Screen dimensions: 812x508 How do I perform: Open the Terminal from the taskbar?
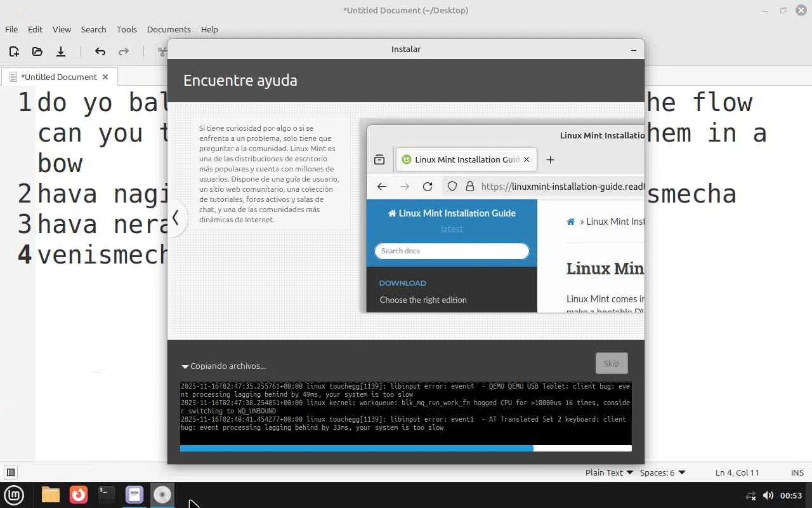(x=107, y=495)
